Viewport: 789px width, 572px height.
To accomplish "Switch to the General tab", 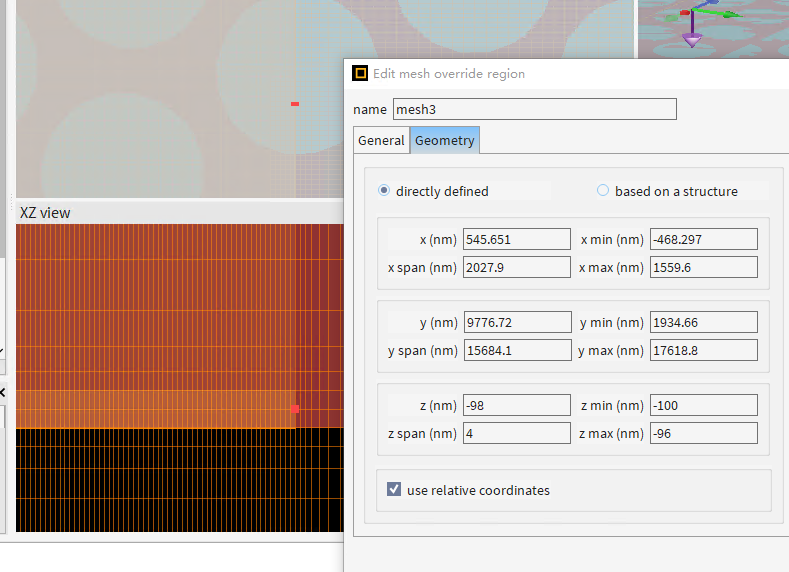I will coord(381,140).
